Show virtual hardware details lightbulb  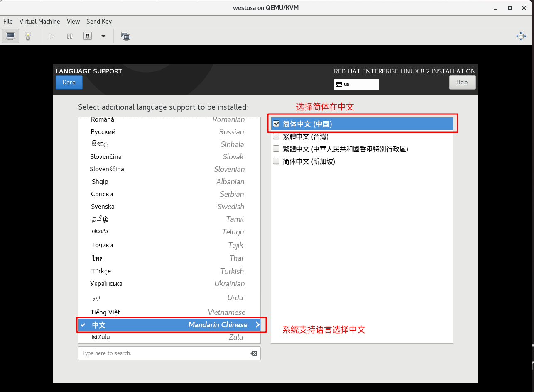pos(28,36)
